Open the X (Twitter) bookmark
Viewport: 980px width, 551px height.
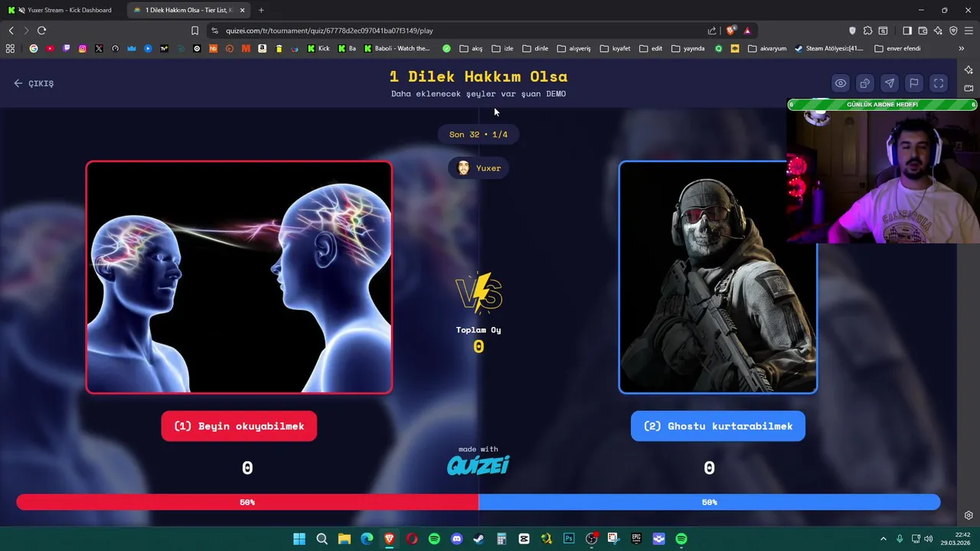point(99,48)
